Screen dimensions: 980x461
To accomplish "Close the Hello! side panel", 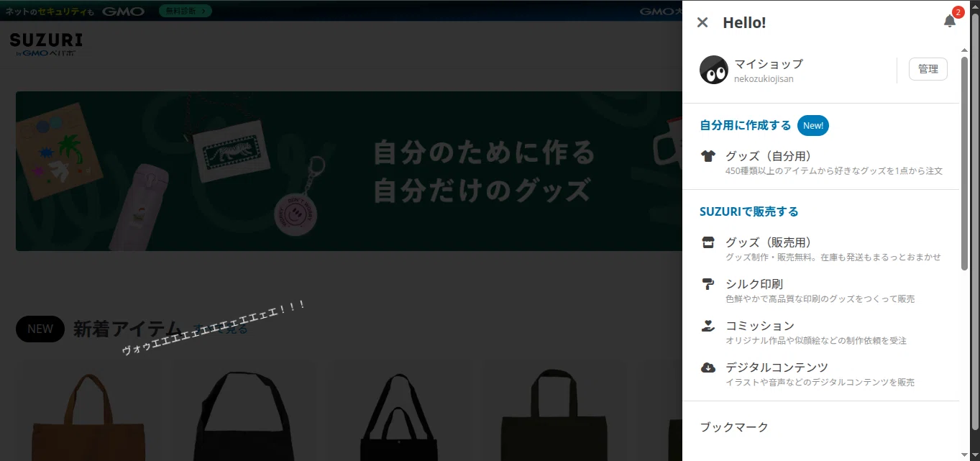I will (702, 22).
